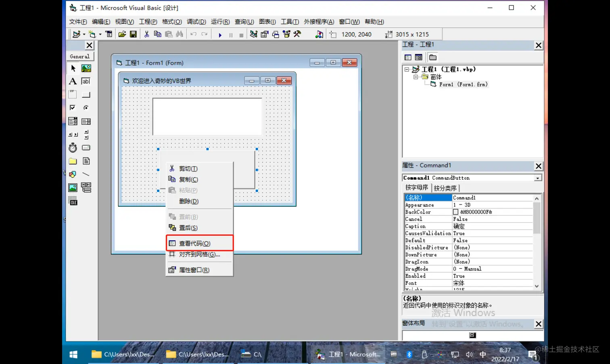Viewport: 610px width, 364px height.
Task: Collapse the 工程1 (工程1.vbp) tree node
Action: pyautogui.click(x=407, y=69)
